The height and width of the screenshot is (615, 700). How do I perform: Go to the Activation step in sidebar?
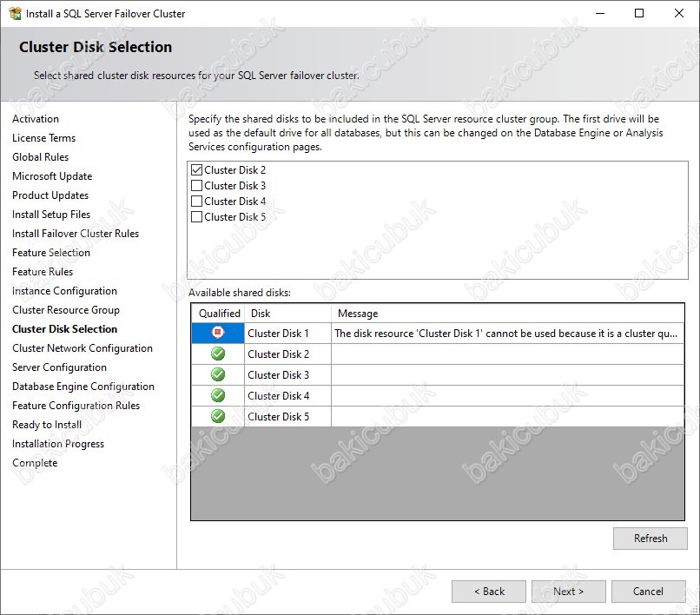coord(36,119)
